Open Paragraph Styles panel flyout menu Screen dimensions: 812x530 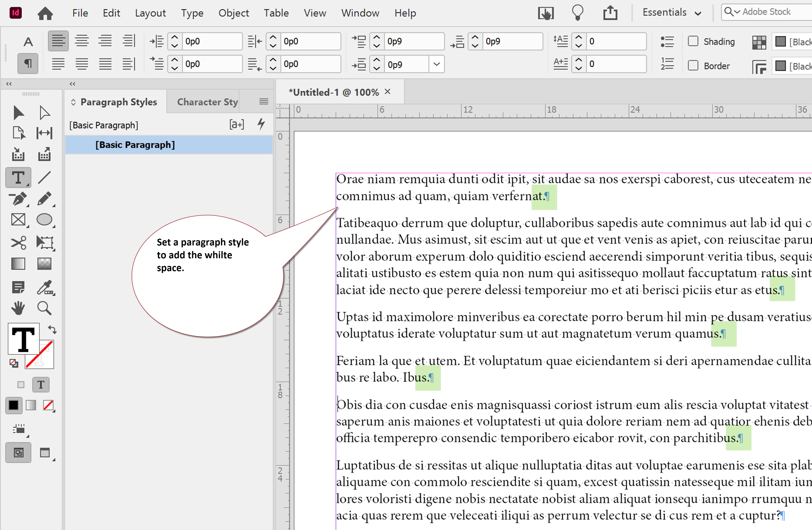(x=264, y=101)
